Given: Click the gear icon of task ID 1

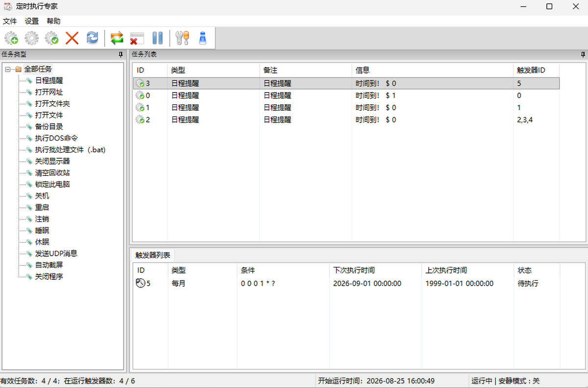Looking at the screenshot, I should click(140, 107).
